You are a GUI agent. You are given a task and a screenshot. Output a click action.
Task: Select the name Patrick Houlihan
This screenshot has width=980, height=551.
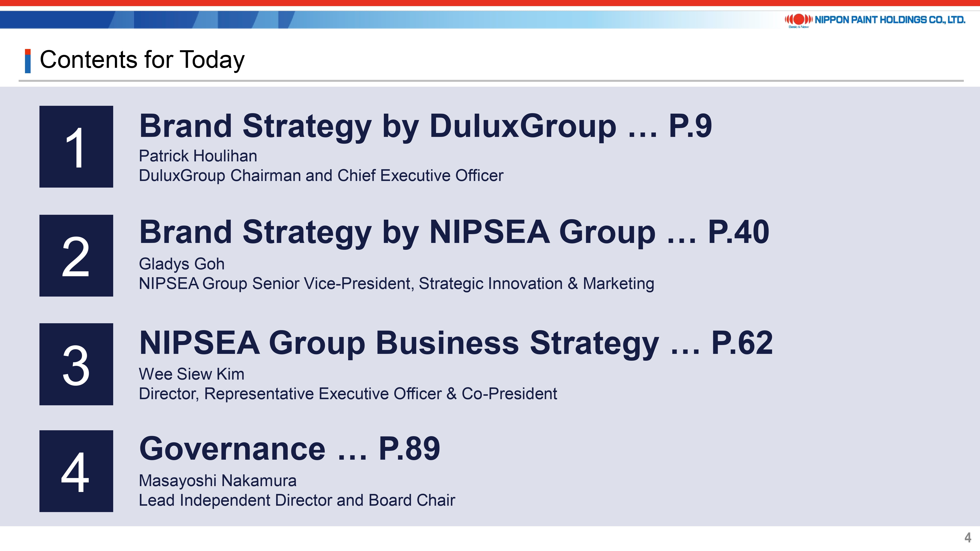tap(198, 156)
